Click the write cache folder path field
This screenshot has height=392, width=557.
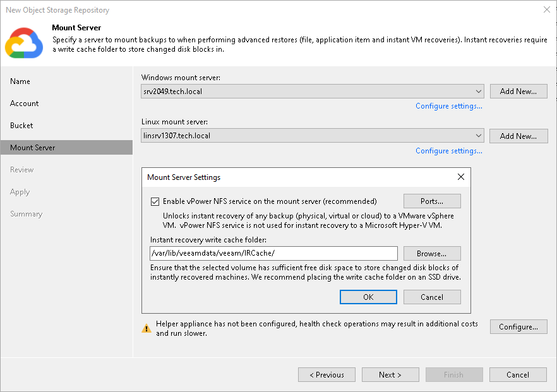coord(273,253)
